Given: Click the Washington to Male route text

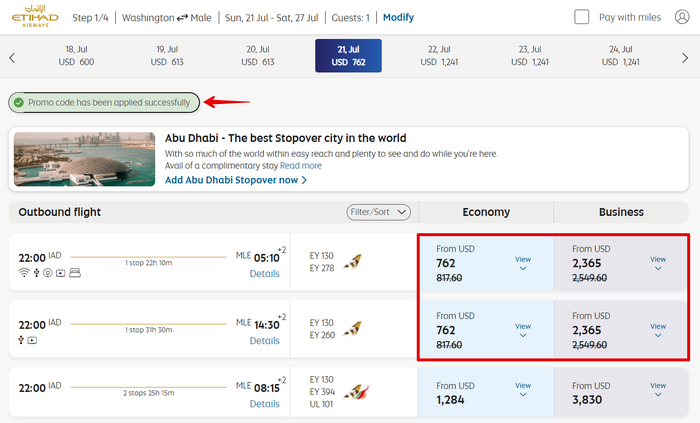Looking at the screenshot, I should point(167,18).
